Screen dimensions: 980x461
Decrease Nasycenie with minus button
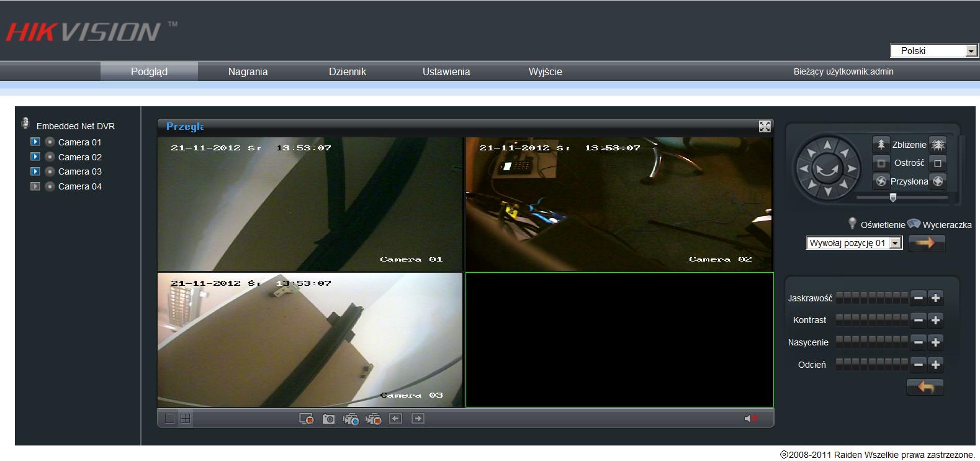pos(919,342)
